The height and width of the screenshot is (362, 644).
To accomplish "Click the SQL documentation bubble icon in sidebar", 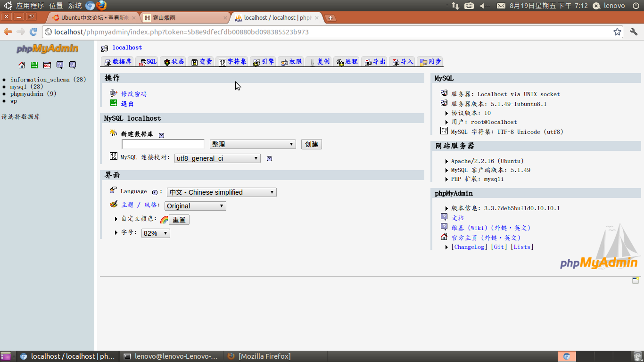I will click(x=73, y=65).
